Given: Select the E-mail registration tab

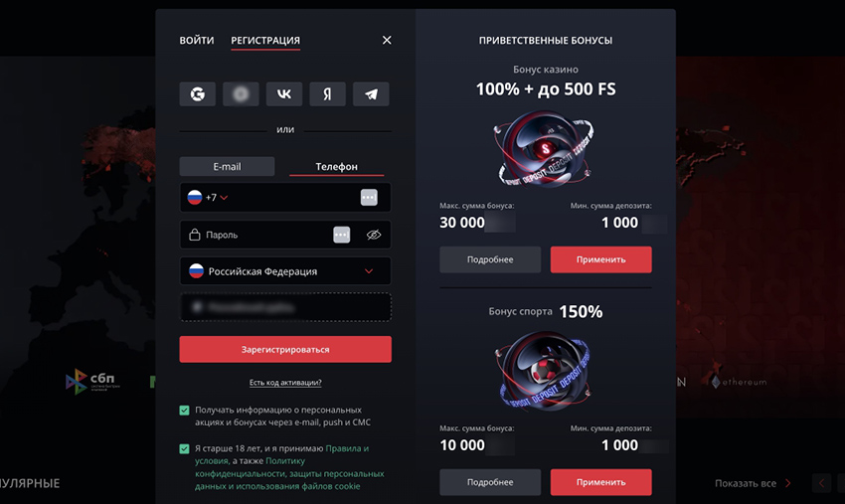Looking at the screenshot, I should [227, 167].
